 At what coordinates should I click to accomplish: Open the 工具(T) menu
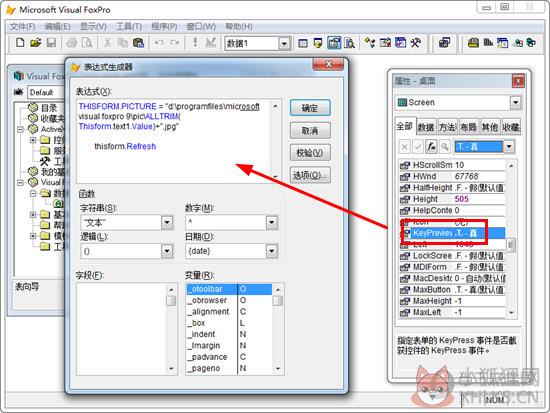129,27
